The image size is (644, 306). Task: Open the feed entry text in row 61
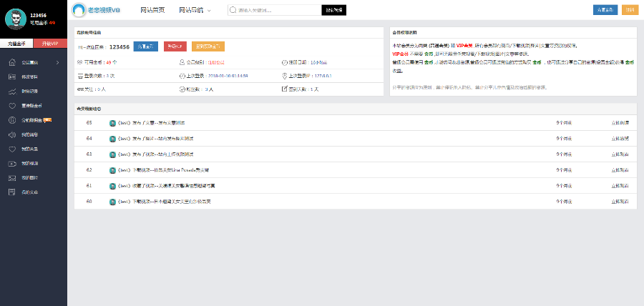coord(166,186)
